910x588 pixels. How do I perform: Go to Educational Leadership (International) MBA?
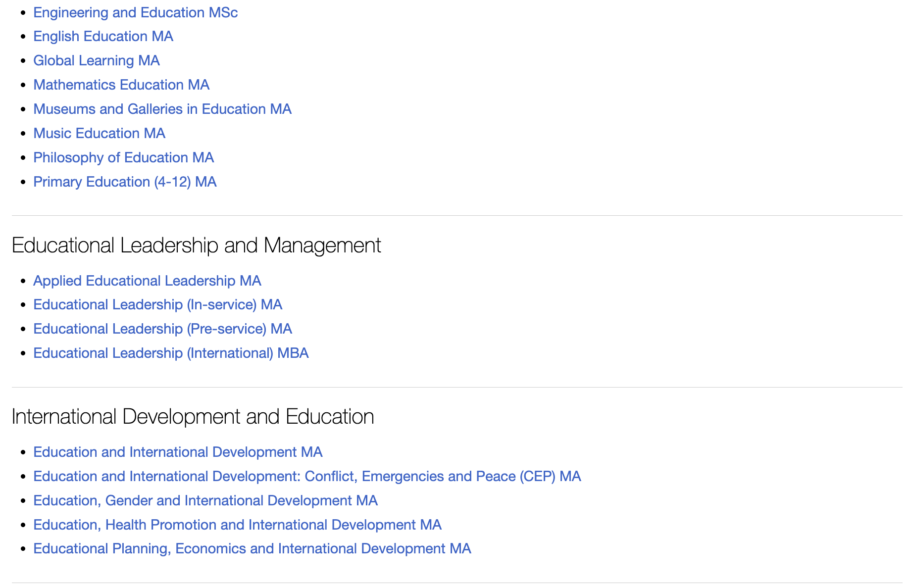pos(171,353)
